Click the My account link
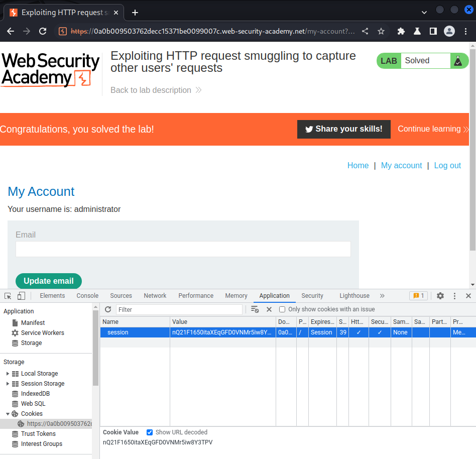Image resolution: width=476 pixels, height=459 pixels. pos(401,165)
